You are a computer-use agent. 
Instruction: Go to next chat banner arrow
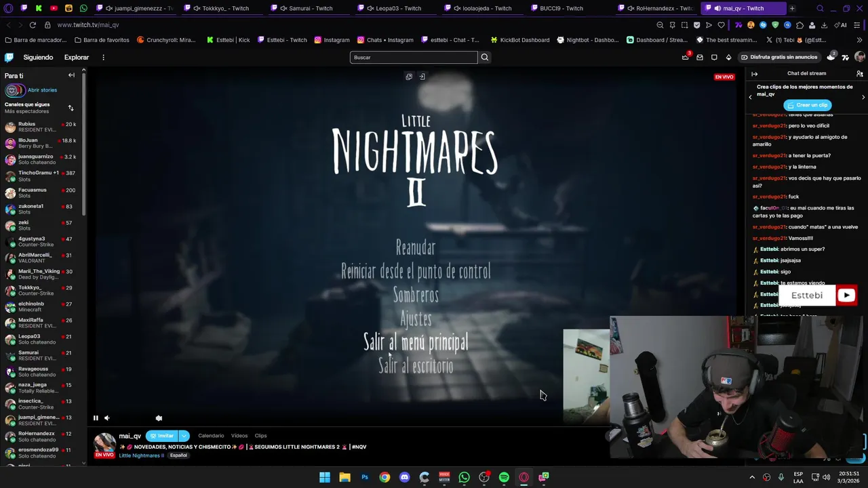click(x=863, y=98)
